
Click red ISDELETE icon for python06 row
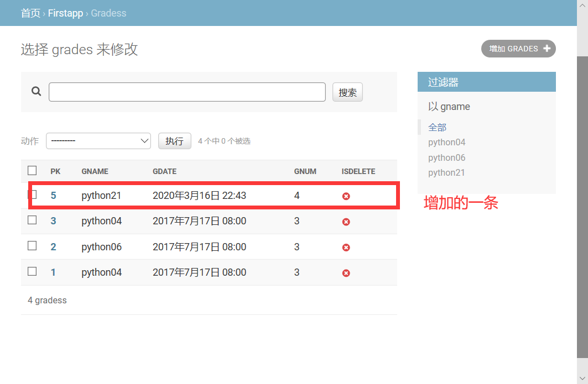point(346,248)
